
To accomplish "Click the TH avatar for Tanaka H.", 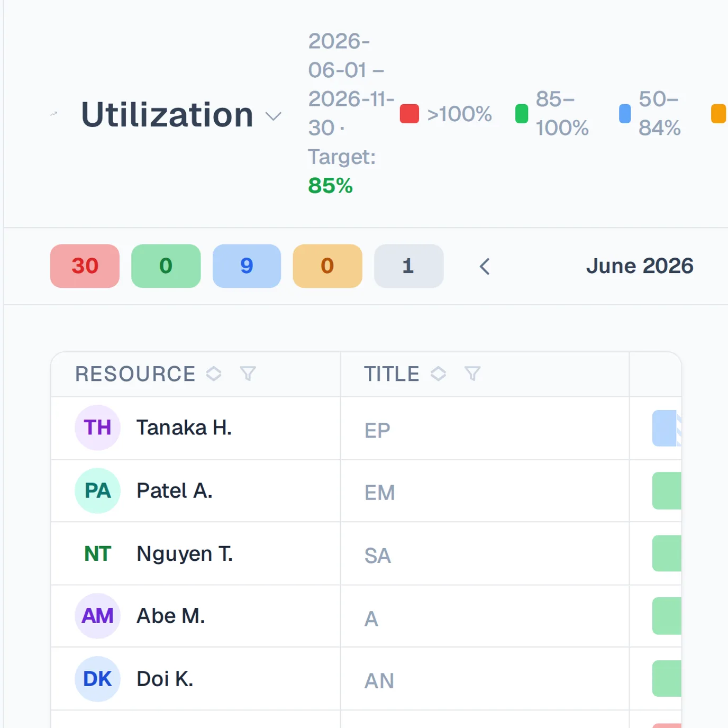I will pyautogui.click(x=98, y=428).
